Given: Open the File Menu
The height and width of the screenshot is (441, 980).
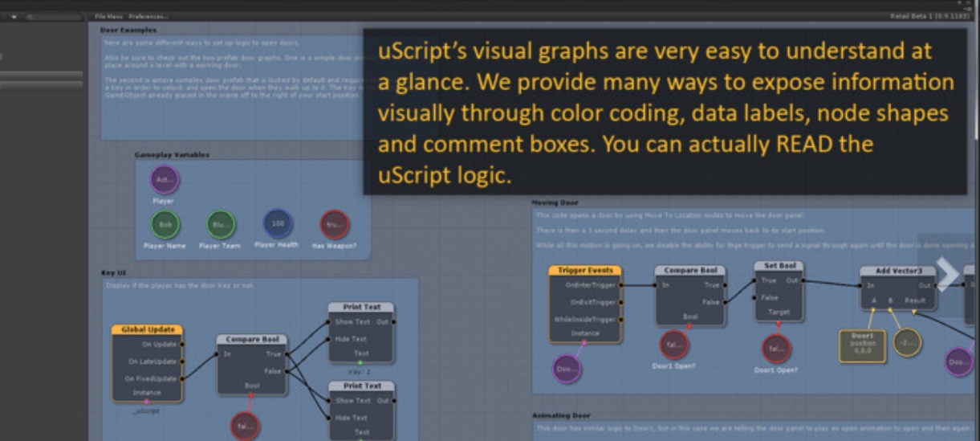Looking at the screenshot, I should (108, 16).
